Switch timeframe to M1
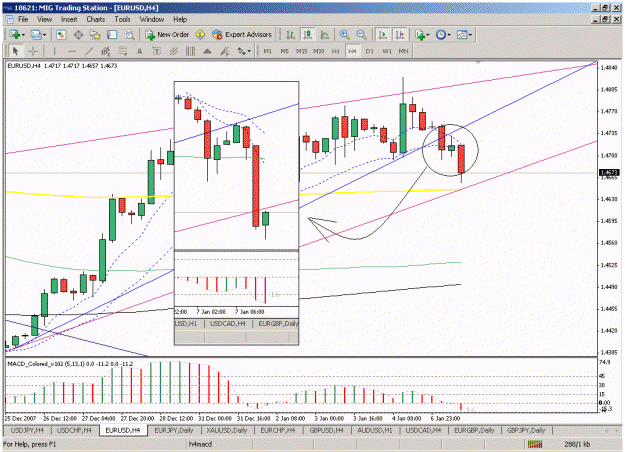Image resolution: width=625 pixels, height=452 pixels. (267, 51)
